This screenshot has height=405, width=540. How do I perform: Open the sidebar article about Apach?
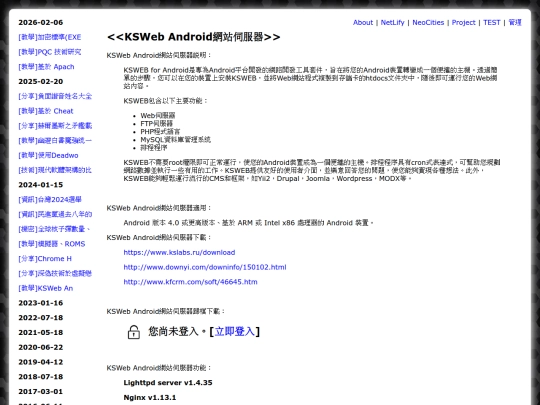[46, 67]
